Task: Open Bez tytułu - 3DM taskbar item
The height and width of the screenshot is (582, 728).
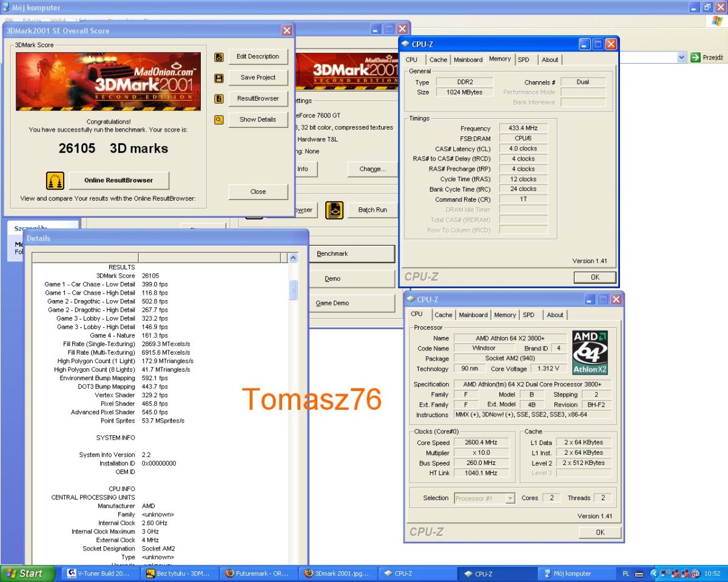Action: pyautogui.click(x=178, y=574)
